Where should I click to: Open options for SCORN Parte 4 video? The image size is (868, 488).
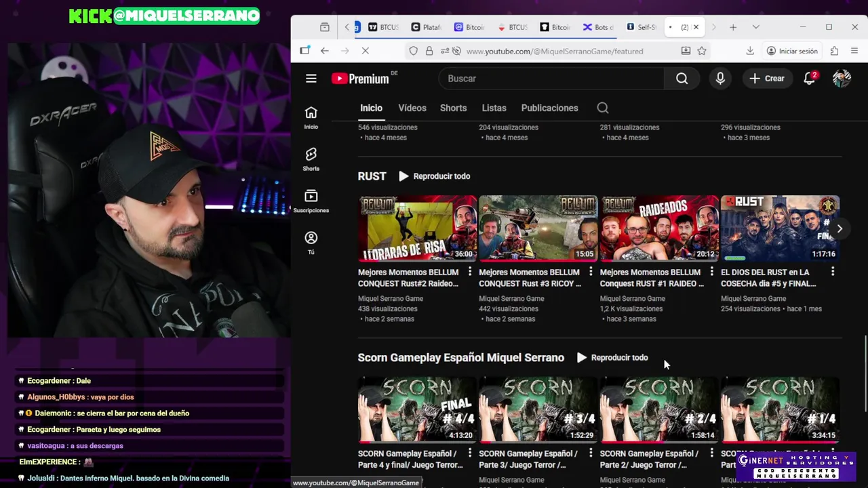(469, 453)
